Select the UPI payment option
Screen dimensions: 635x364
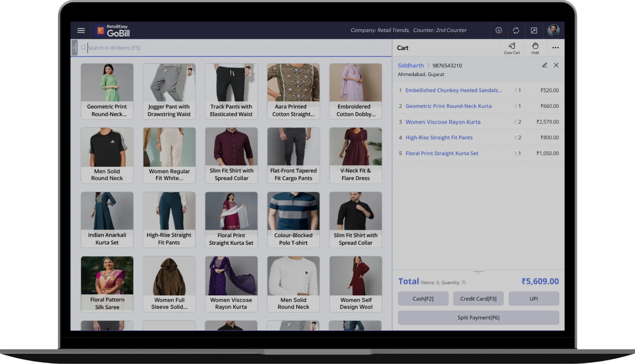point(534,298)
